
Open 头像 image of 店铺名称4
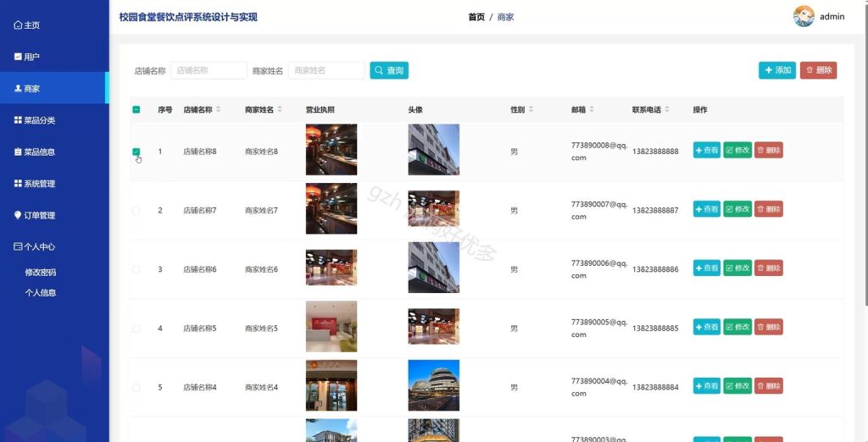click(433, 385)
